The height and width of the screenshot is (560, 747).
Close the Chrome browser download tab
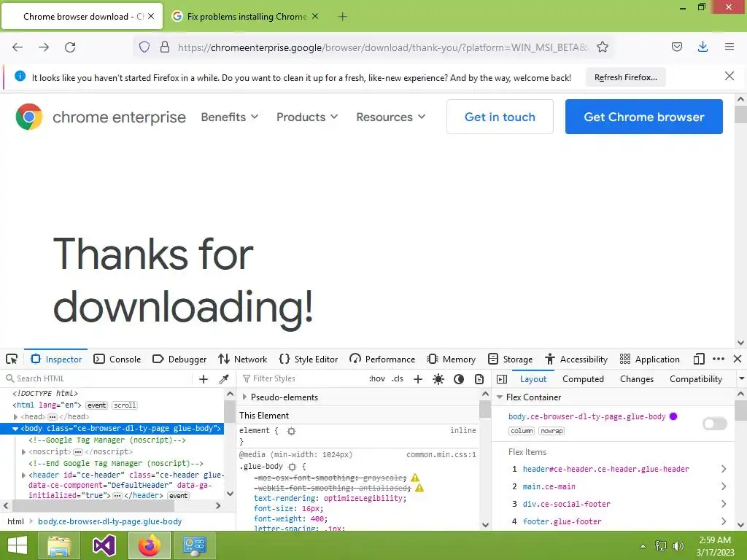(x=151, y=16)
